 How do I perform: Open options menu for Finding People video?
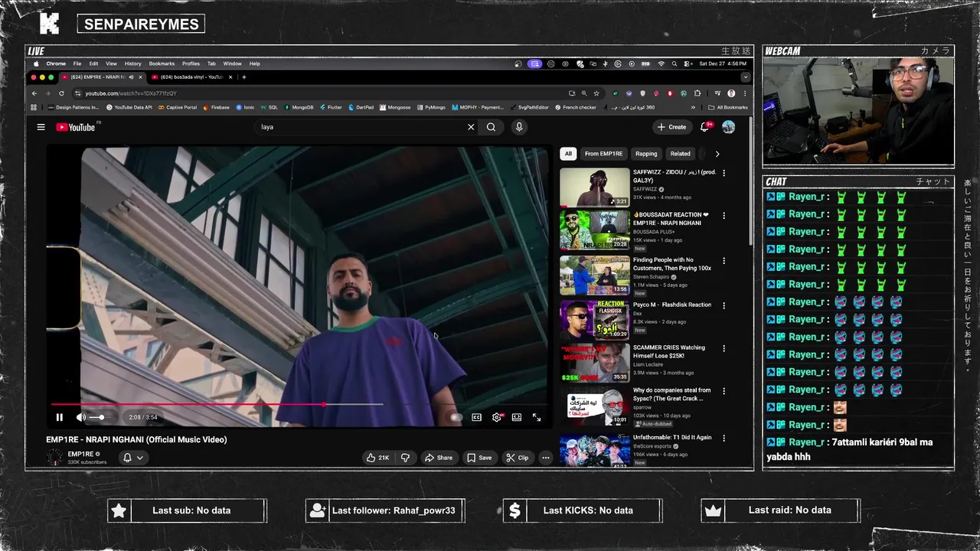[724, 261]
